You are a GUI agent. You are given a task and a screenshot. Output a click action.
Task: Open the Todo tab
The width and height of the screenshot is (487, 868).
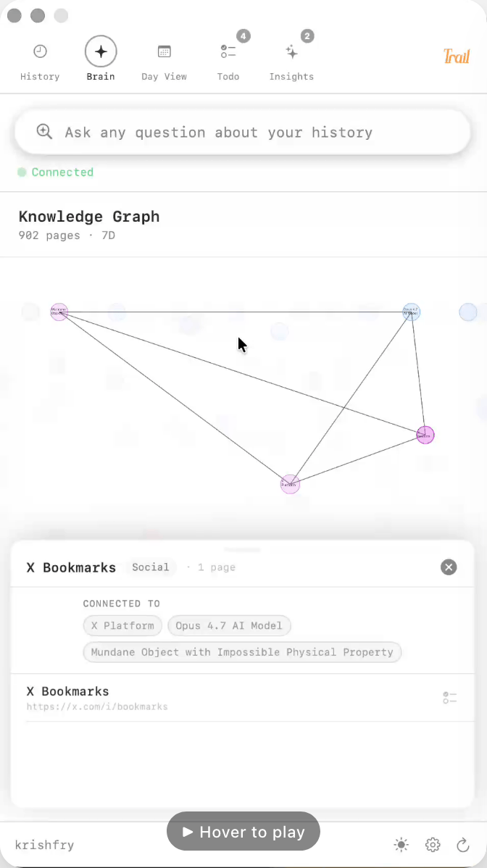tap(228, 62)
